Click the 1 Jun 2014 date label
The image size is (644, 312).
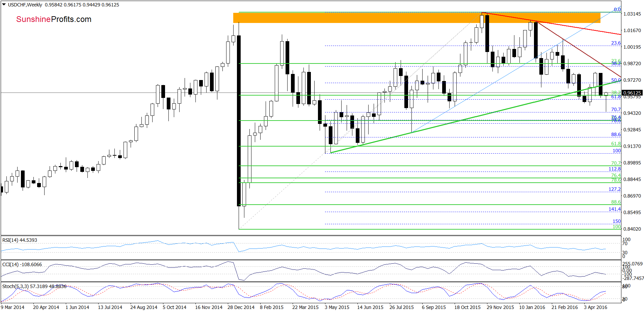pos(77,307)
